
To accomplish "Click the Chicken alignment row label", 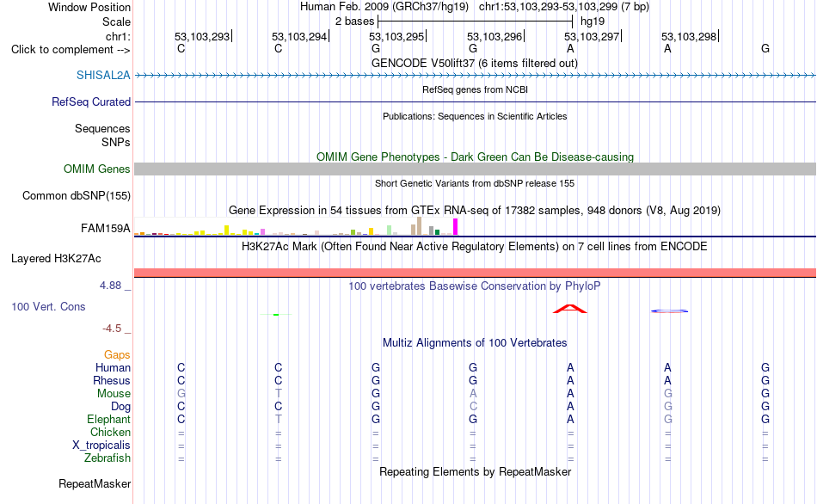I will 110,433.
